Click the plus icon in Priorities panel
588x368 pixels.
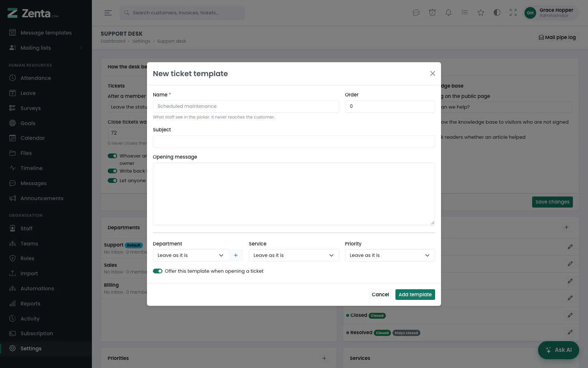tap(324, 358)
